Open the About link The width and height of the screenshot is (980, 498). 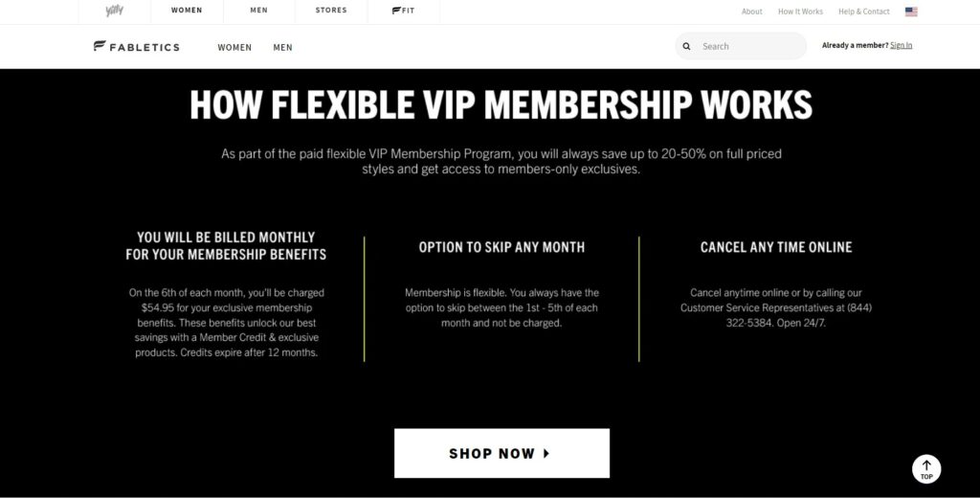pos(752,11)
